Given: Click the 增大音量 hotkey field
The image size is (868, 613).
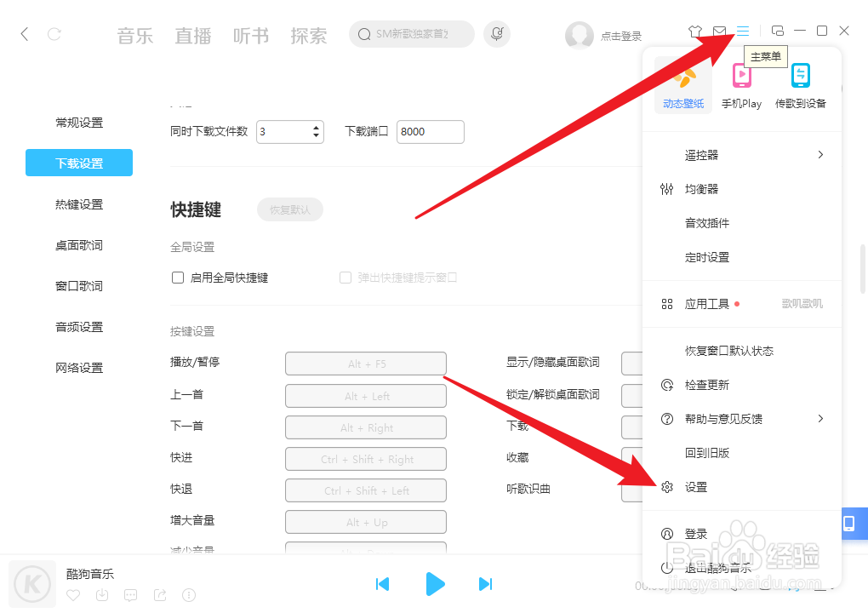Looking at the screenshot, I should (x=366, y=522).
